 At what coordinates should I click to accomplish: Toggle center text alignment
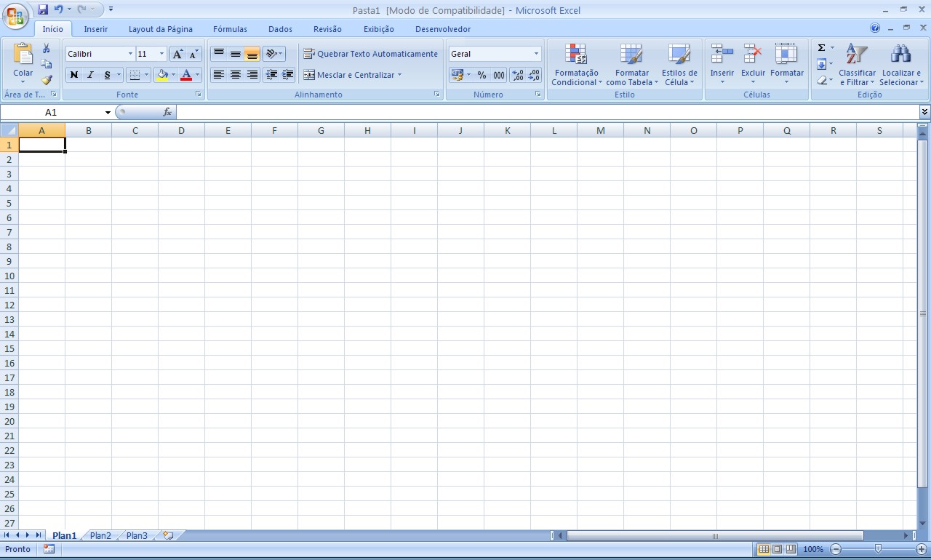pos(234,74)
